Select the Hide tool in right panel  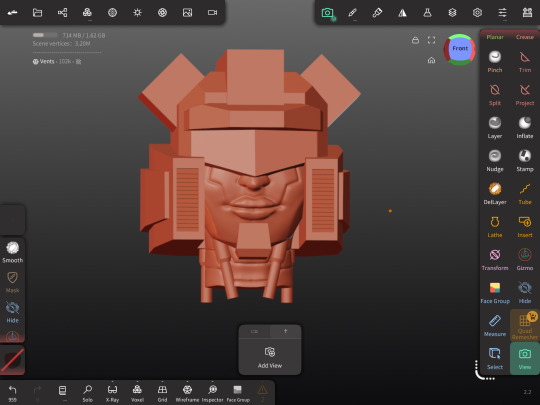click(x=525, y=293)
